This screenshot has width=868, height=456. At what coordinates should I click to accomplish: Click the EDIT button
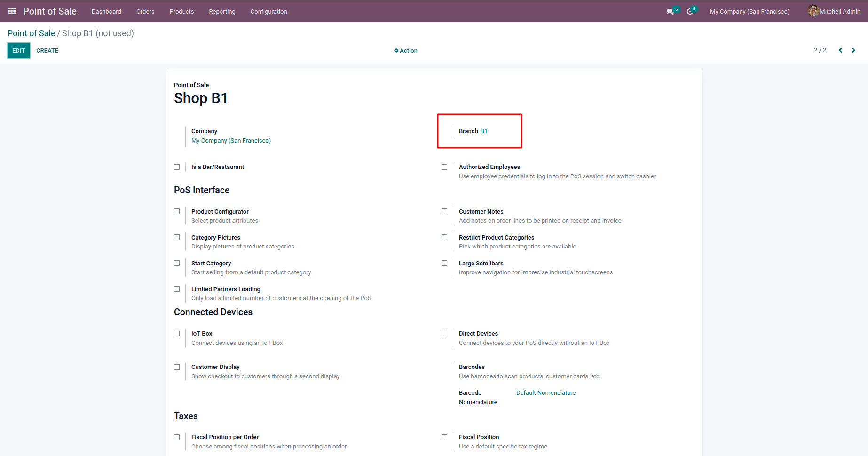point(18,51)
